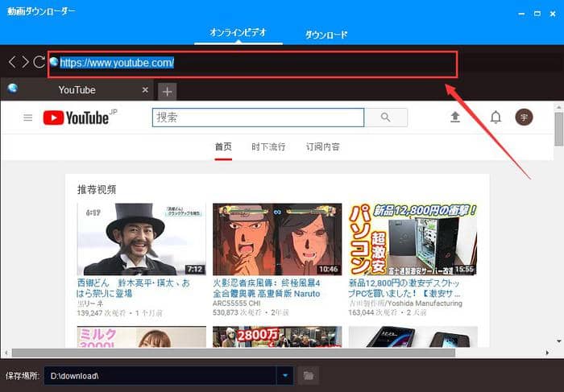Go back with the browser back arrow
The image size is (564, 392).
click(x=12, y=62)
